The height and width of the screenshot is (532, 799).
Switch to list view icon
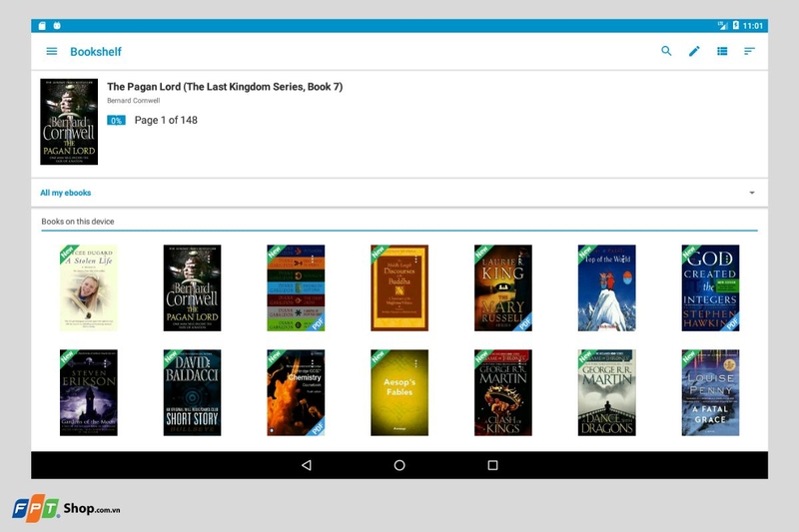tap(722, 51)
